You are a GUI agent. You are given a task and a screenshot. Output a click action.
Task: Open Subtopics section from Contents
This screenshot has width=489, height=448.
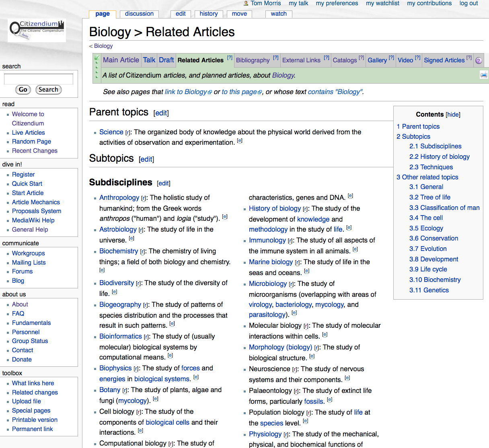click(416, 136)
